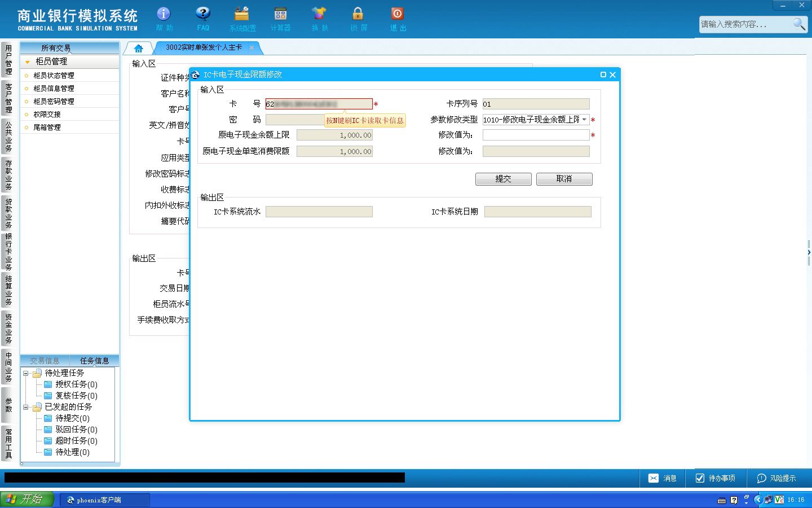Click the 取消 cancel button

point(564,179)
